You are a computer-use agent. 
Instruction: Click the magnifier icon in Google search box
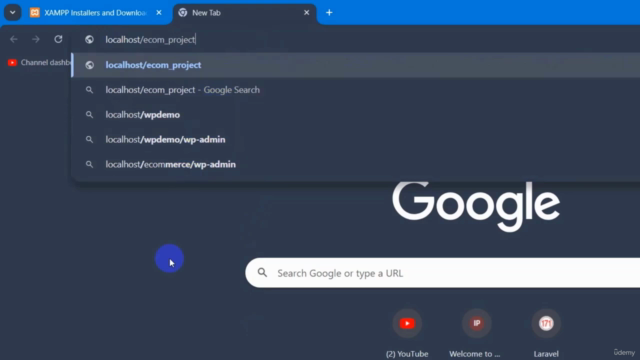tap(262, 273)
